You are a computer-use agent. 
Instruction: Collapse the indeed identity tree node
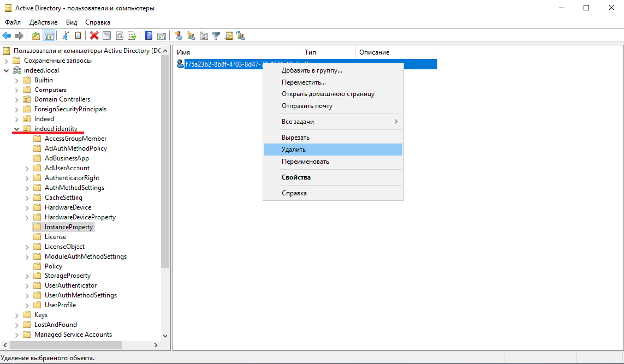pyautogui.click(x=16, y=129)
